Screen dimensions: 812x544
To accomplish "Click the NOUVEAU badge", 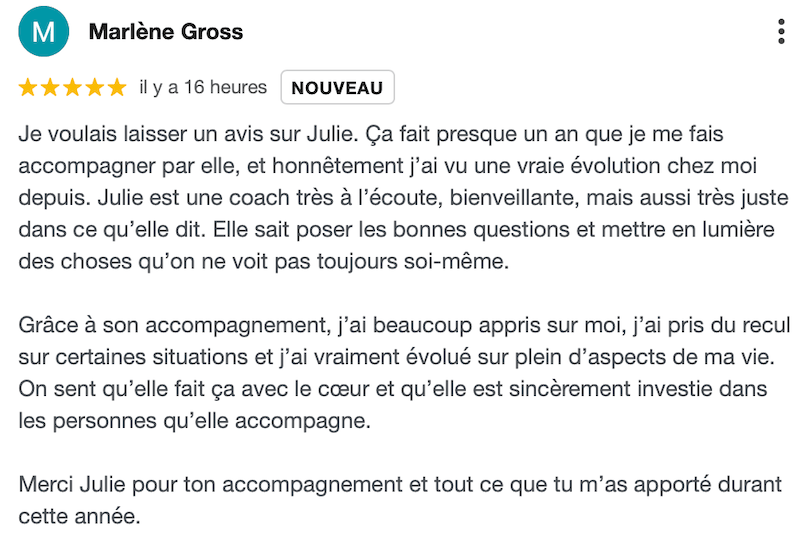I will [337, 88].
